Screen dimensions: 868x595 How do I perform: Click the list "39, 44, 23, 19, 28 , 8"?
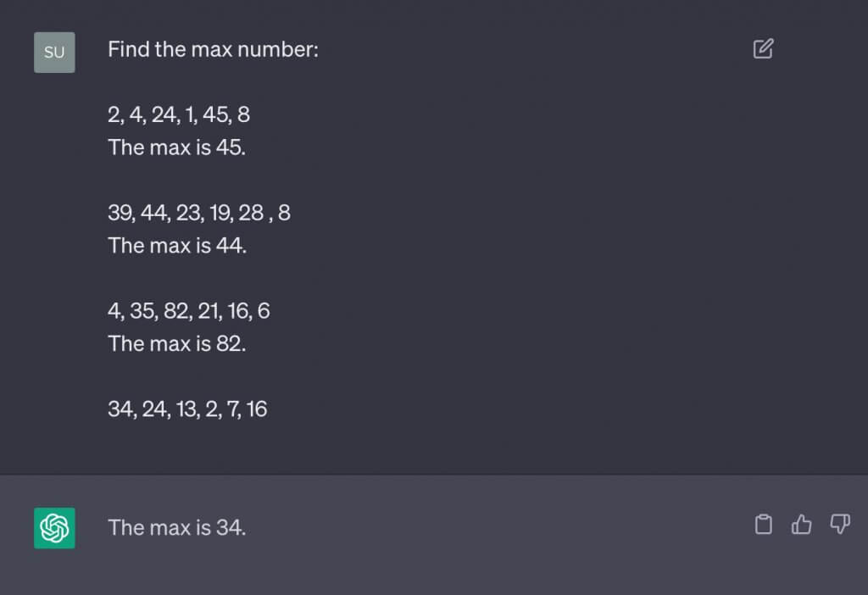(x=198, y=213)
